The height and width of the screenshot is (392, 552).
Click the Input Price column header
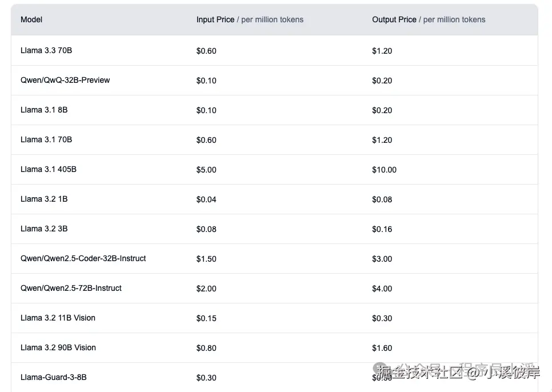(x=215, y=19)
